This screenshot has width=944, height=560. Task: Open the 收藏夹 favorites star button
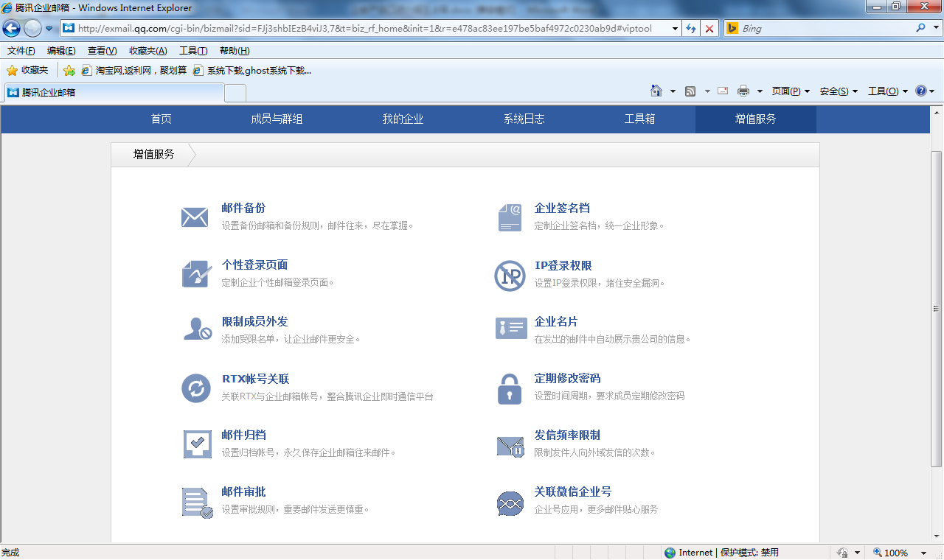point(27,70)
